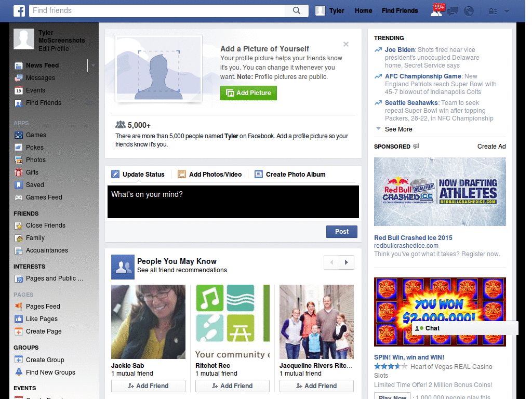This screenshot has width=532, height=399.
Task: Go to Home in top bar
Action: [363, 11]
